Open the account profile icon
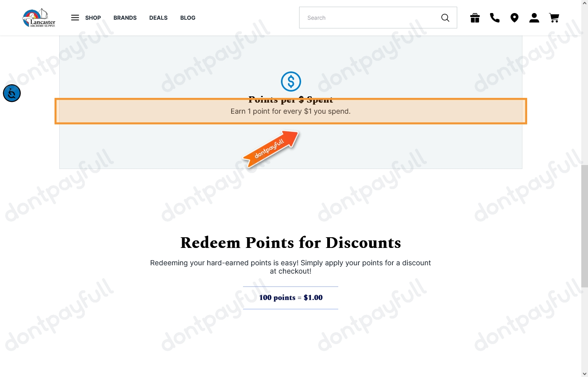The height and width of the screenshot is (377, 588). 534,18
